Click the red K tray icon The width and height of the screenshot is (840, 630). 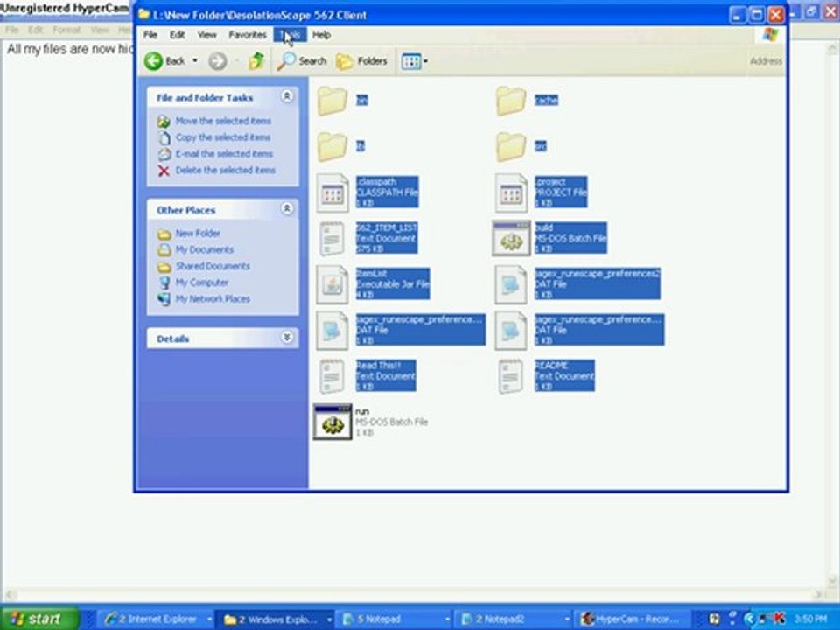point(780,619)
